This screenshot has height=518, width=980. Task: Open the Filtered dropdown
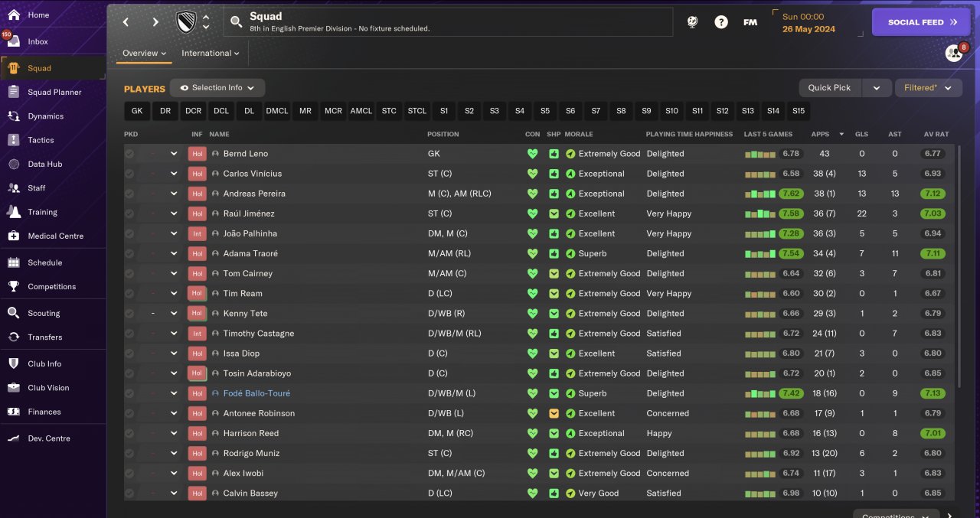(x=928, y=88)
